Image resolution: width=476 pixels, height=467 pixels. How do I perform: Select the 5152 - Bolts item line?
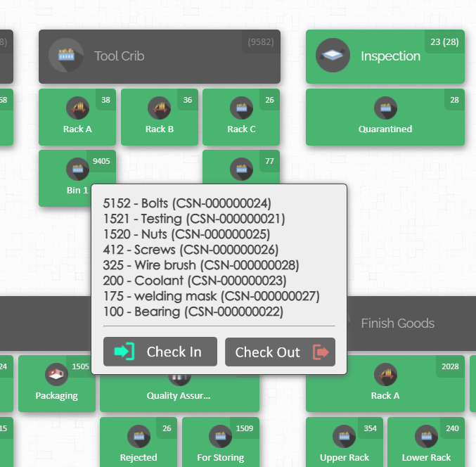pyautogui.click(x=187, y=203)
